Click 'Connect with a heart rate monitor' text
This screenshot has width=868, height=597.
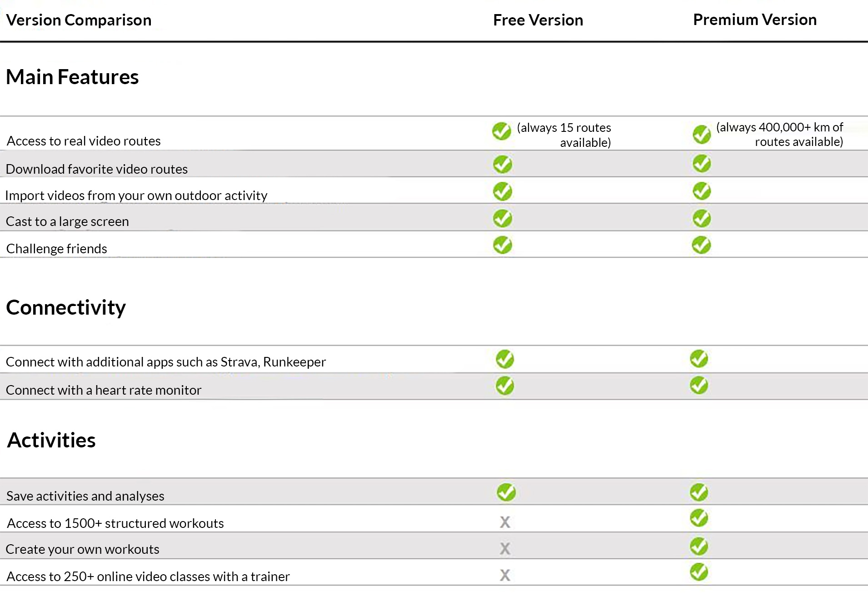pyautogui.click(x=104, y=390)
